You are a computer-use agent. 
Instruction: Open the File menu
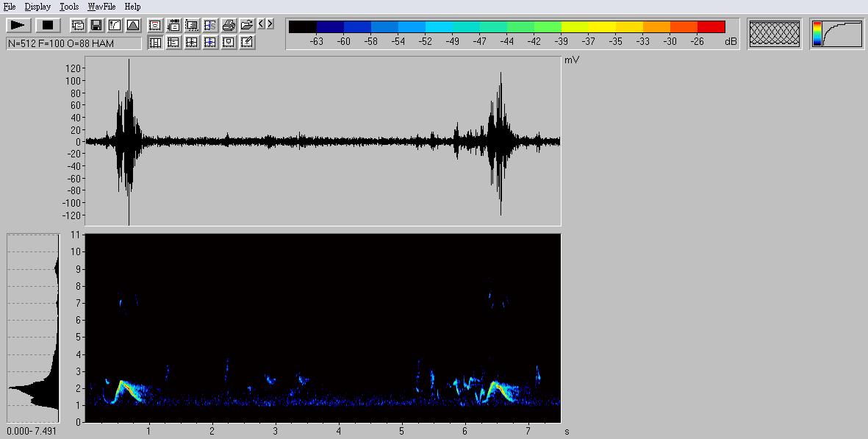[x=10, y=7]
